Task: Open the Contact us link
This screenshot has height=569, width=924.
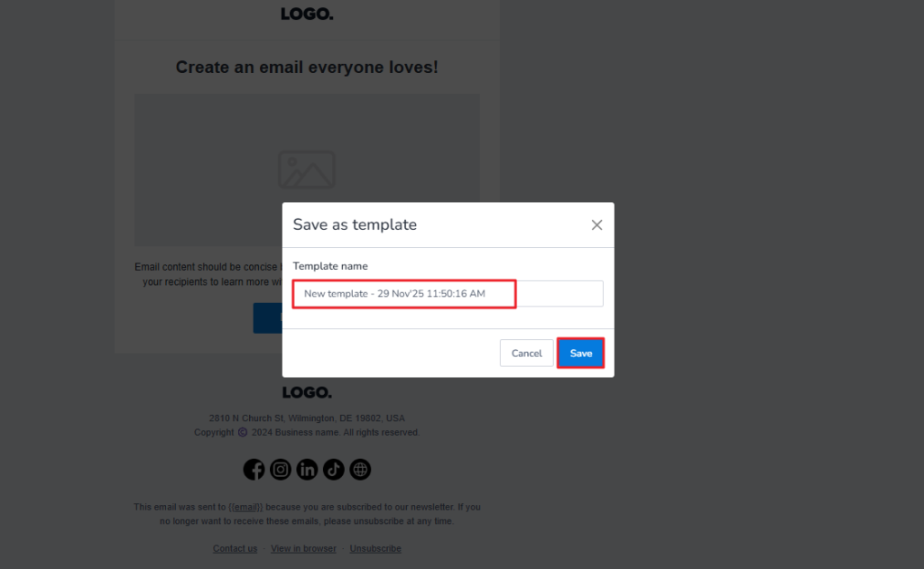Action: pos(235,547)
